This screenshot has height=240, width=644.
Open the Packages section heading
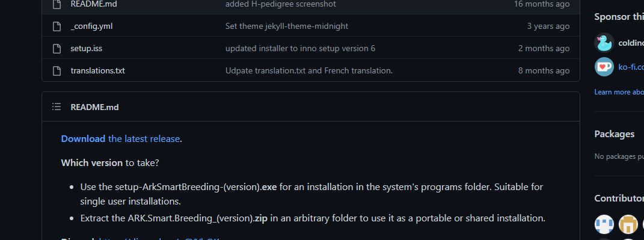tap(615, 134)
